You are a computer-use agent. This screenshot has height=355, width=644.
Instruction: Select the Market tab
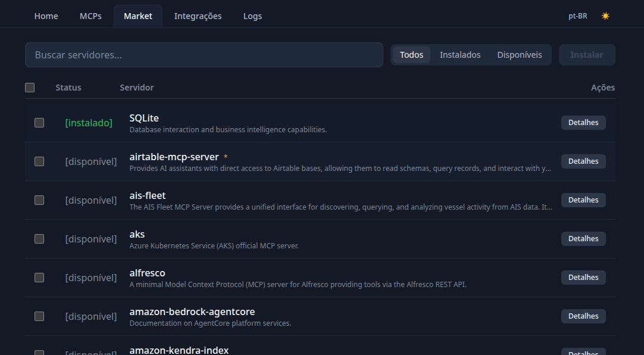point(138,16)
